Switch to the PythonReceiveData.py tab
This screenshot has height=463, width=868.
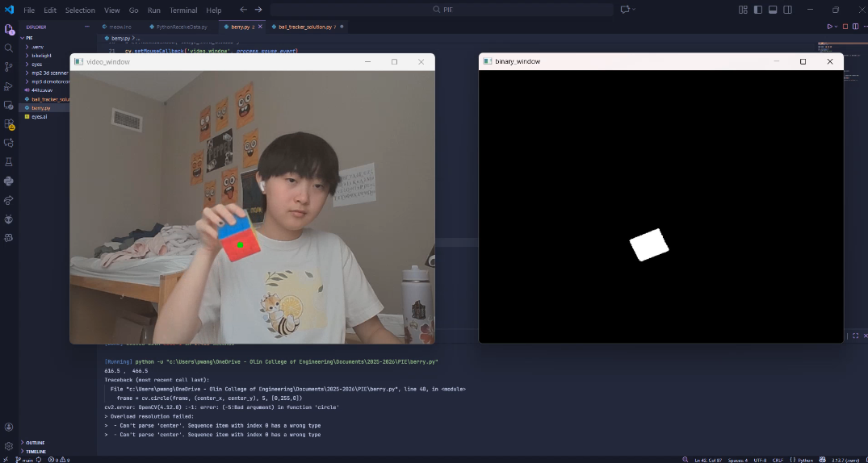point(182,27)
